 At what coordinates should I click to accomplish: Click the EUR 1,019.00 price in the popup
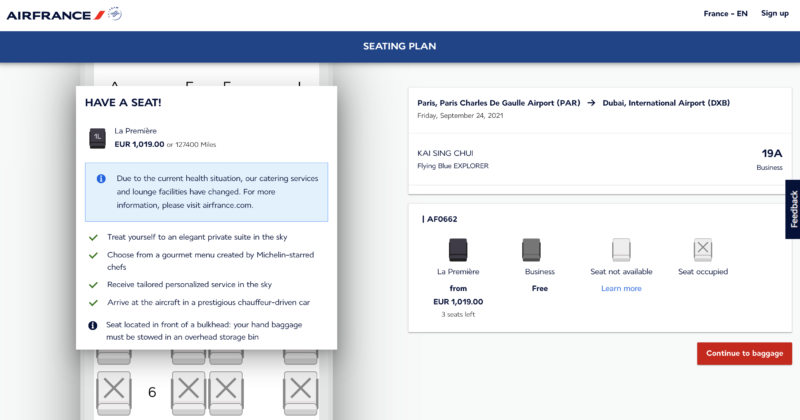coord(139,144)
